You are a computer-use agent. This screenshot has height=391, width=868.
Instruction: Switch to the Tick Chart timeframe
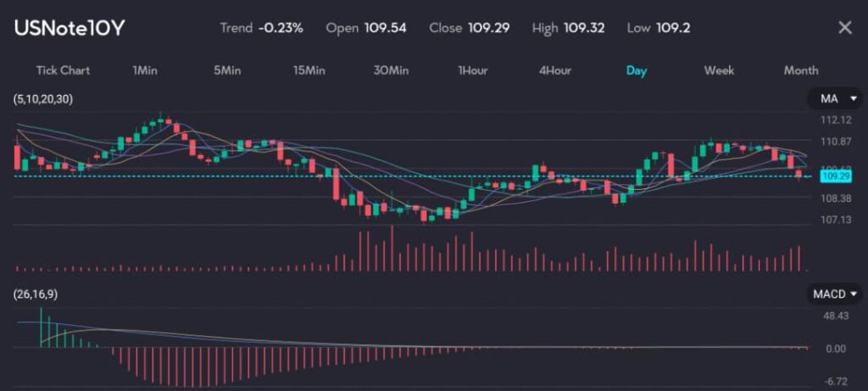(x=63, y=70)
